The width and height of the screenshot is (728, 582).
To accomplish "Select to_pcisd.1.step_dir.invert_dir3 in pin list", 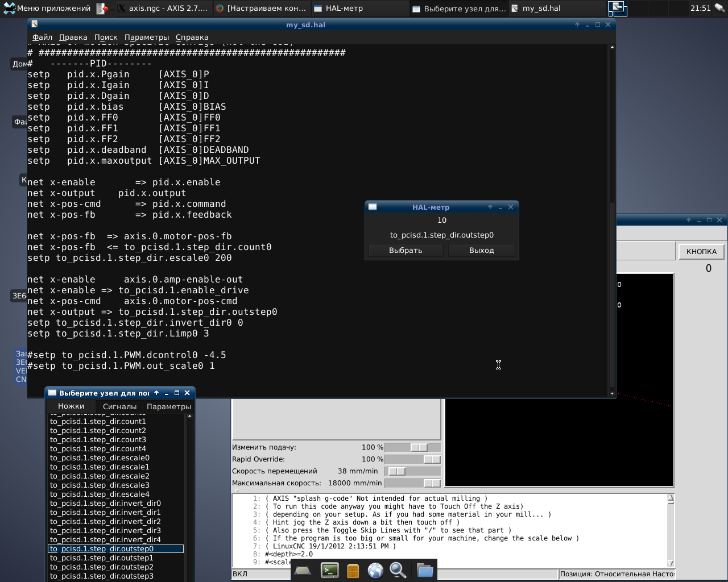I will 116,530.
